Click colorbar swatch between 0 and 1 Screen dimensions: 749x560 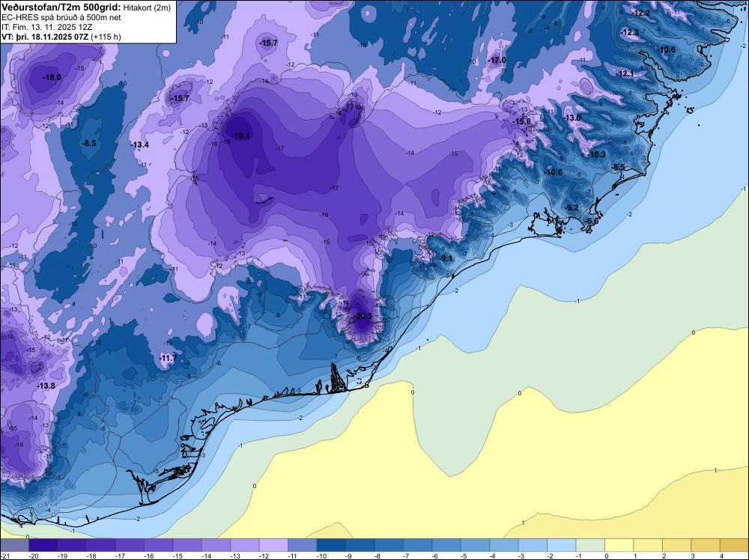tap(619, 545)
